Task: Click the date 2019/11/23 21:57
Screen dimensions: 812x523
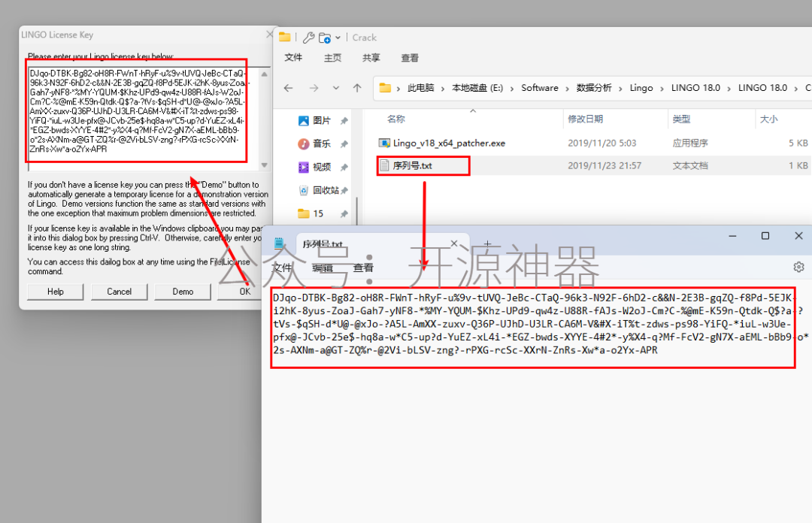Action: point(604,166)
